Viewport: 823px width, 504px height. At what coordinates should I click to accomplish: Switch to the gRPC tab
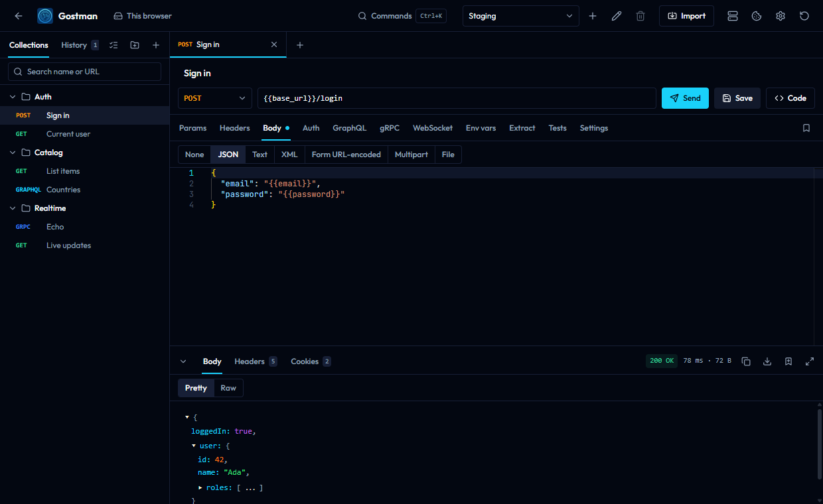390,128
